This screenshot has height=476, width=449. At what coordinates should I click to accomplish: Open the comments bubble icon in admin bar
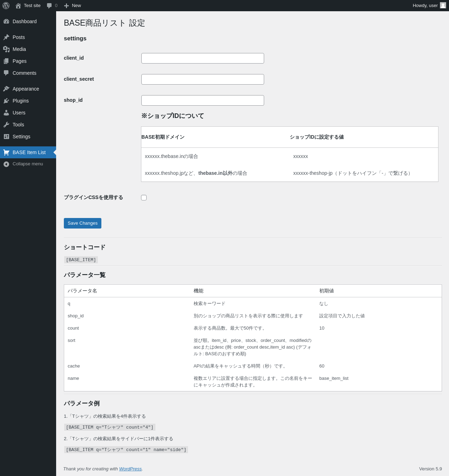point(49,6)
